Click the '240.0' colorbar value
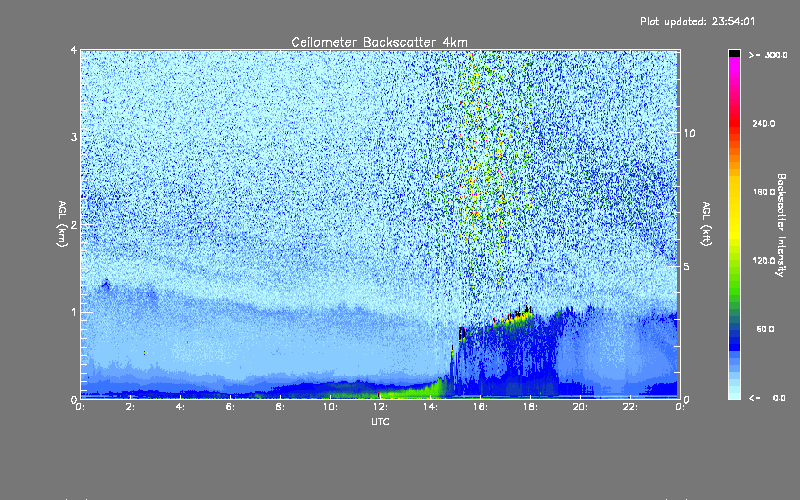Viewport: 800px width, 500px height. click(x=764, y=123)
